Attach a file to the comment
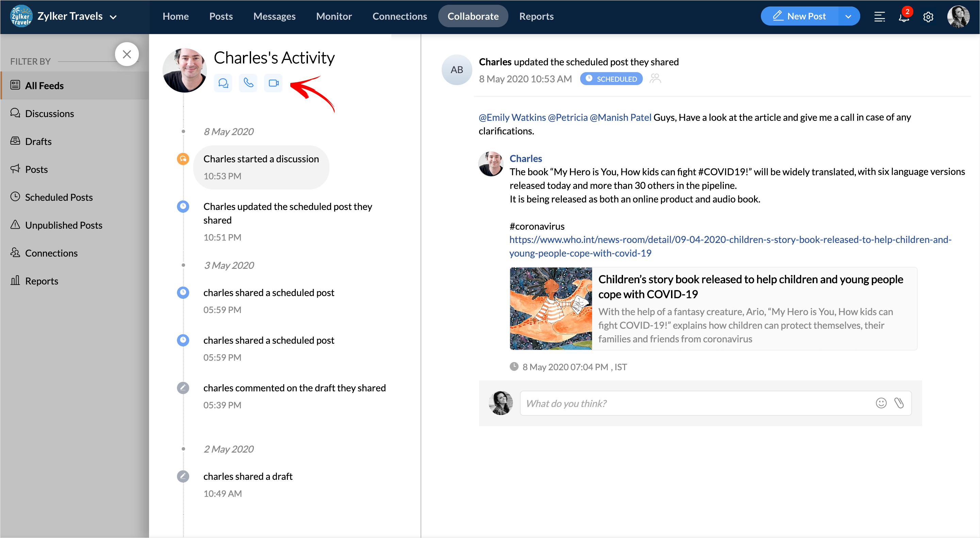 (899, 403)
